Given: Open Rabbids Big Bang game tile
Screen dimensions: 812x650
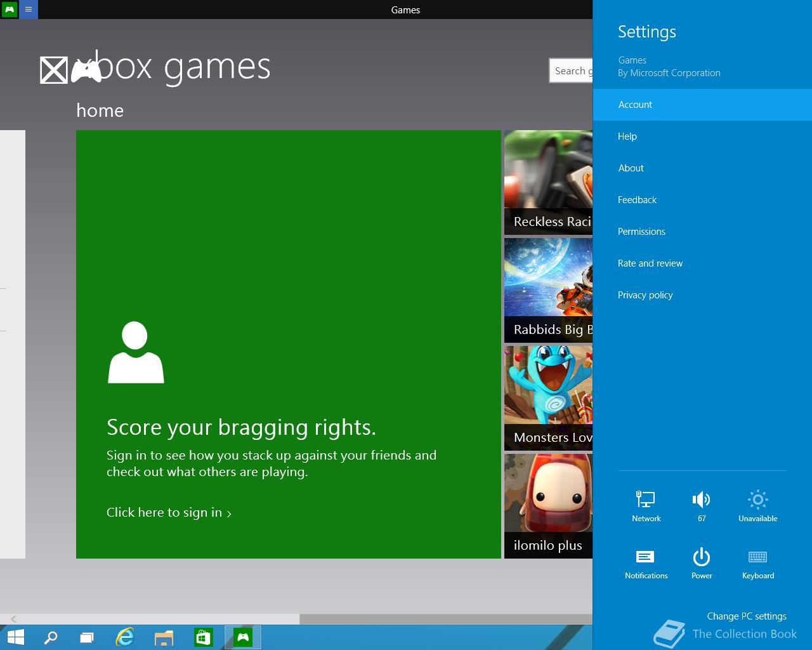Looking at the screenshot, I should click(x=548, y=291).
